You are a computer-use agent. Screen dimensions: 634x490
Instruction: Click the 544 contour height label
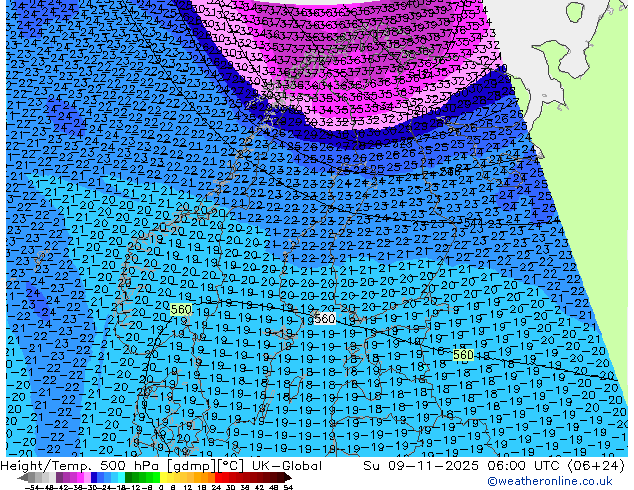point(472,223)
